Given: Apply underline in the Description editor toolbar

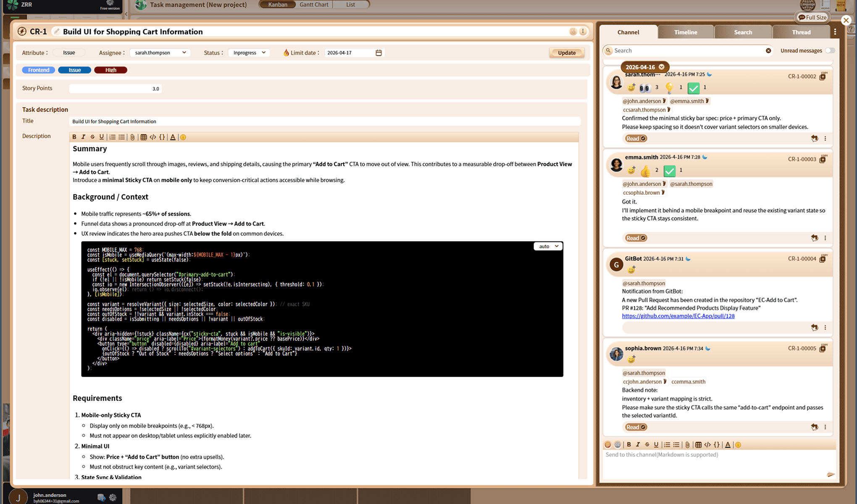Looking at the screenshot, I should [101, 137].
